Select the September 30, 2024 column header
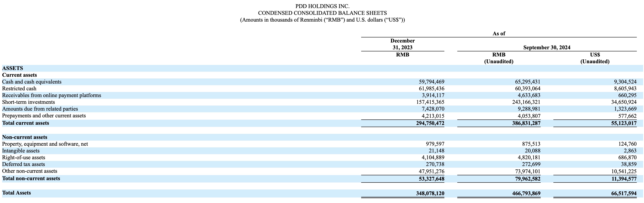 point(547,47)
